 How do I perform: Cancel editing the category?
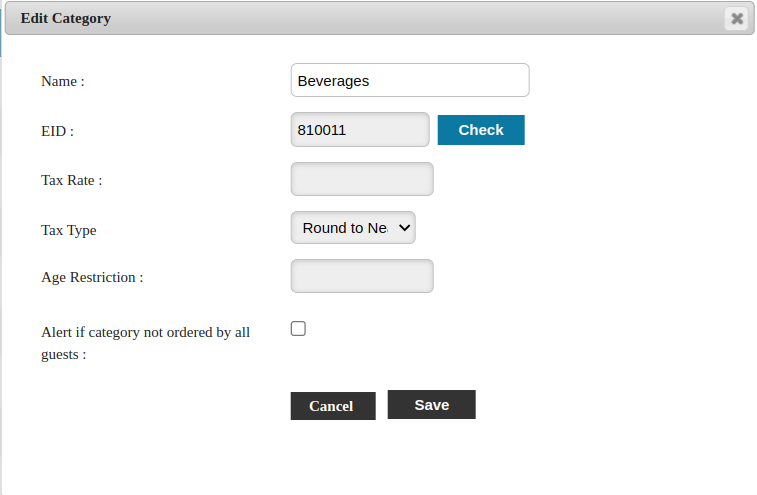click(332, 406)
